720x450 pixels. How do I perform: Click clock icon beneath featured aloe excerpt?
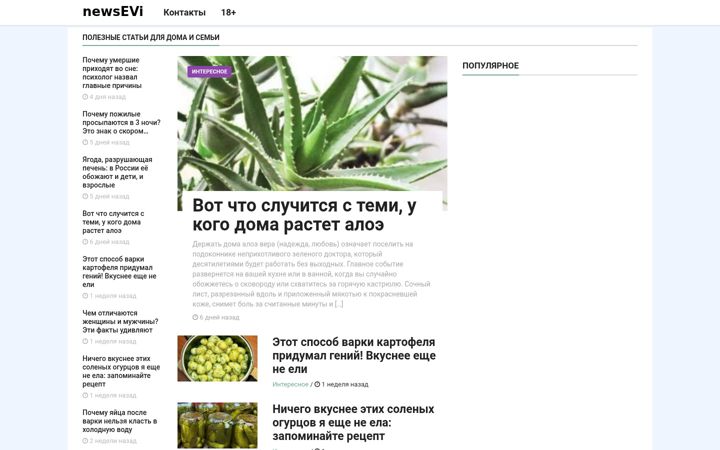pos(195,317)
